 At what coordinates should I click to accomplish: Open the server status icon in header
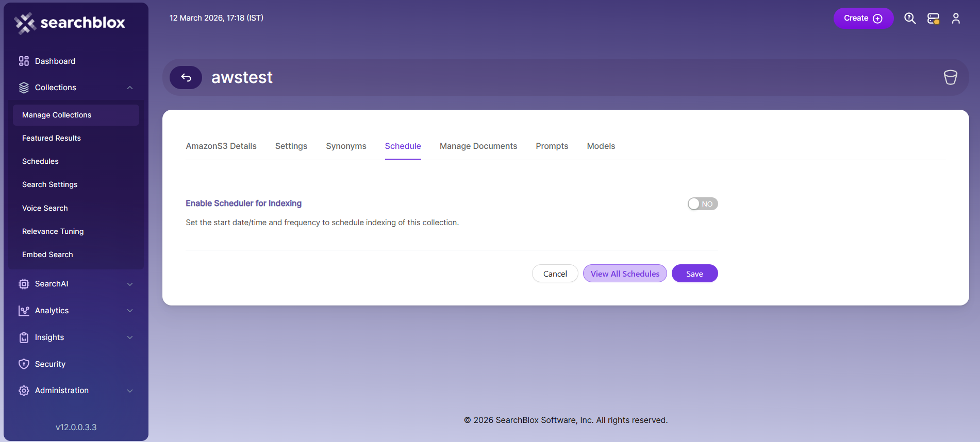[933, 19]
